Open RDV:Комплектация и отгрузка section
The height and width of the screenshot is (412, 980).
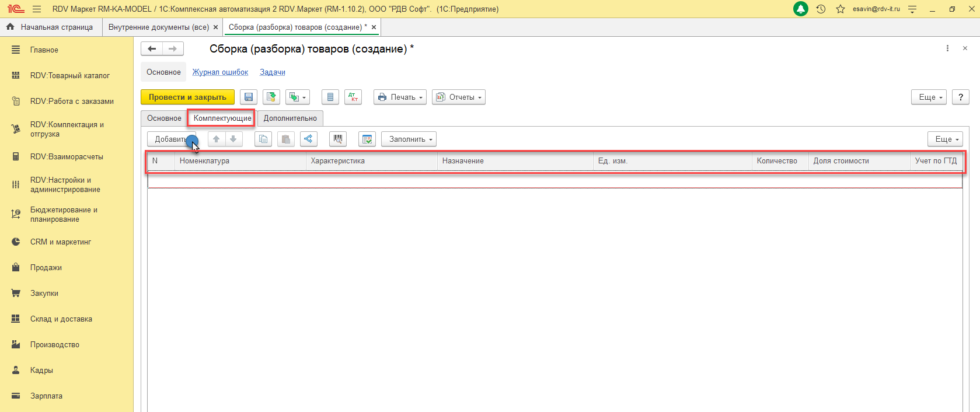coord(67,130)
